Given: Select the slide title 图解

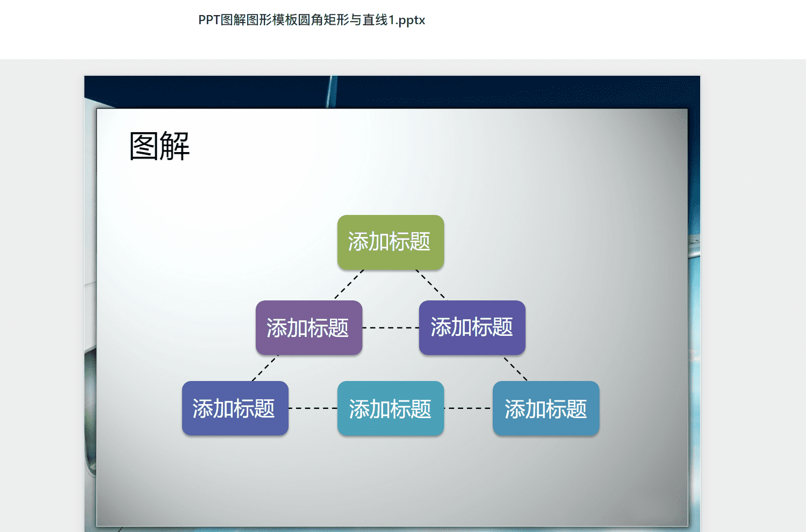Looking at the screenshot, I should point(160,146).
